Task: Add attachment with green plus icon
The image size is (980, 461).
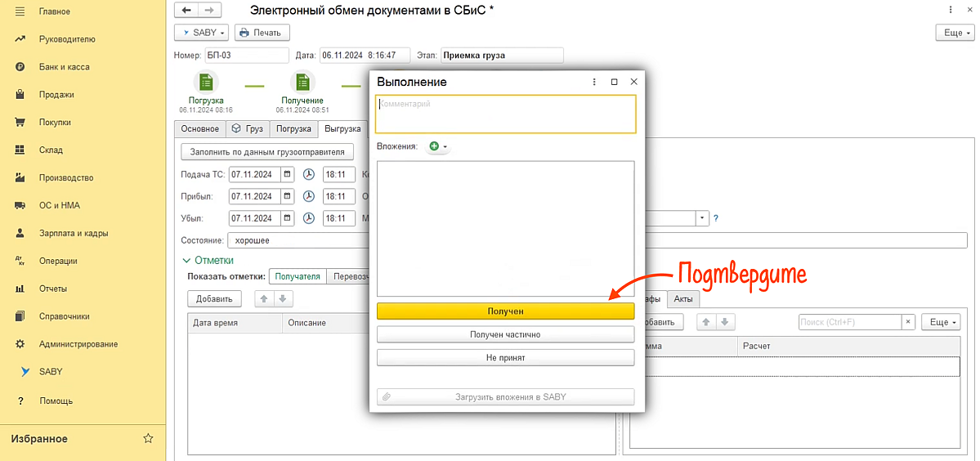Action: coord(435,146)
